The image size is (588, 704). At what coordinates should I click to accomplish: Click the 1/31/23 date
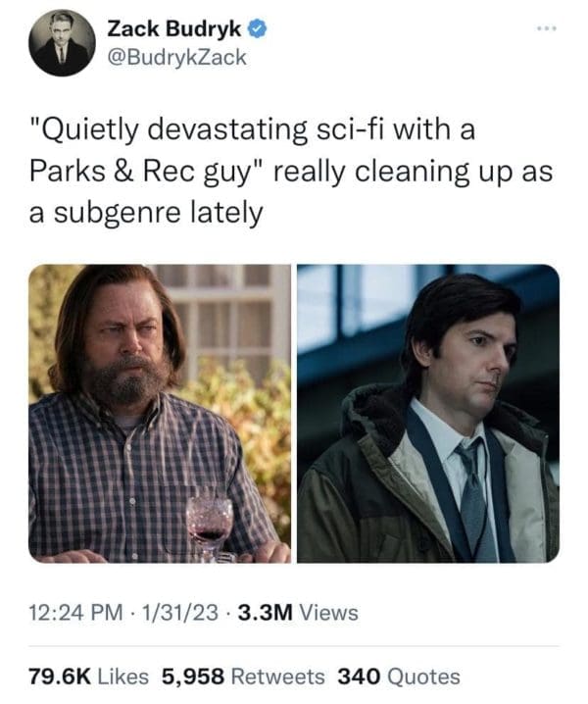coord(183,614)
